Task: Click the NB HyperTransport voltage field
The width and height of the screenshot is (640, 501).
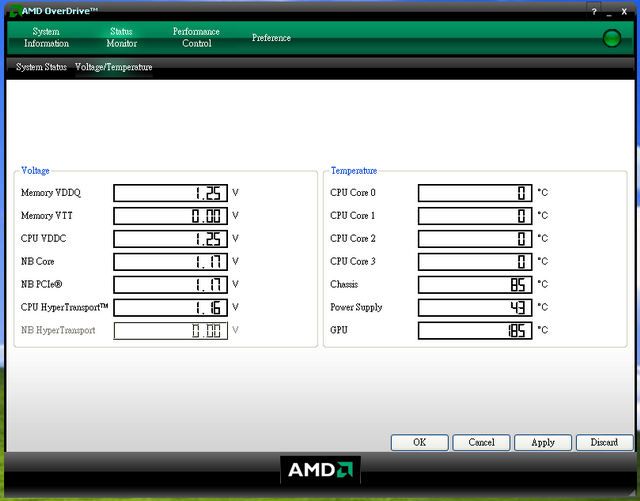Action: coord(171,331)
